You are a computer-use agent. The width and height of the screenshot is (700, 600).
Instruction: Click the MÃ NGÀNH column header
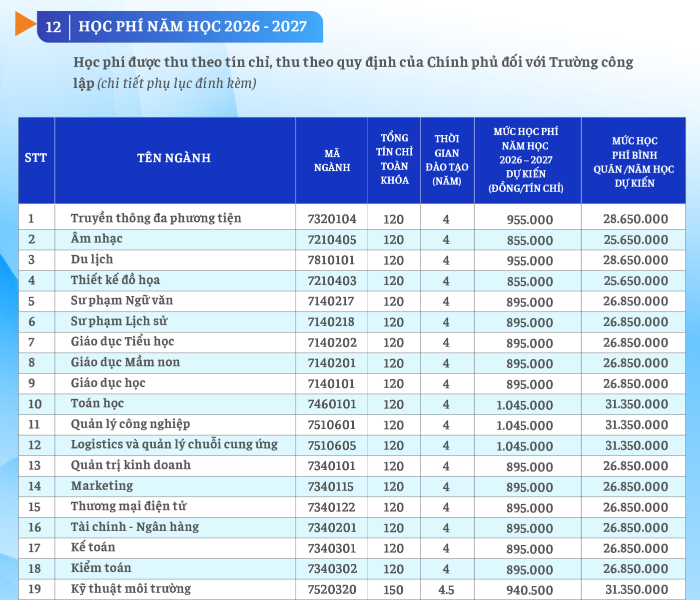click(x=332, y=160)
